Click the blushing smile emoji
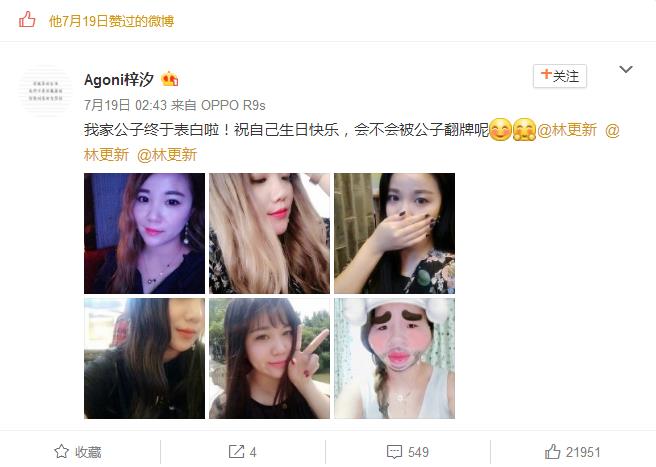The width and height of the screenshot is (656, 467). click(500, 130)
